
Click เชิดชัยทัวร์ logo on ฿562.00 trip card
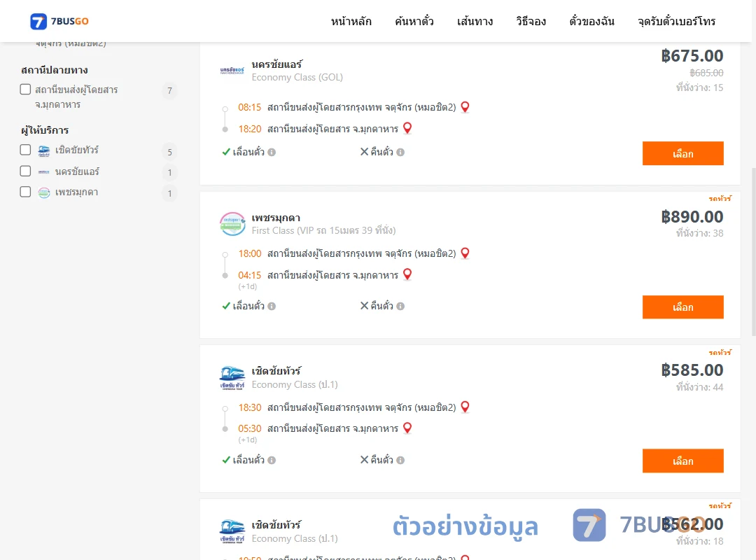[232, 531]
